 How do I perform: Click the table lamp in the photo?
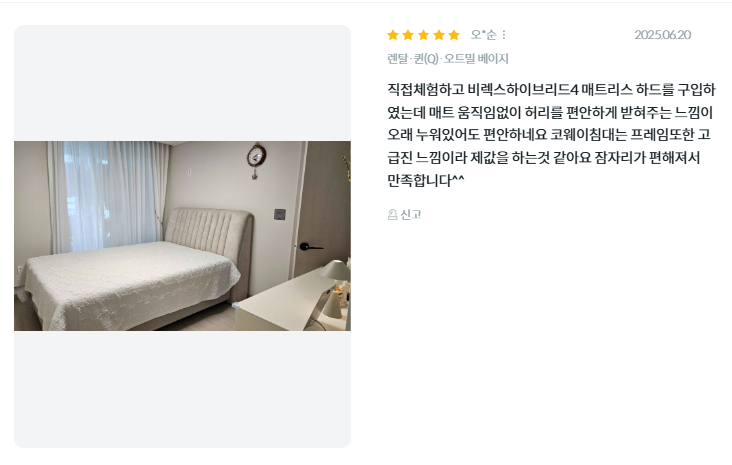pos(335,288)
